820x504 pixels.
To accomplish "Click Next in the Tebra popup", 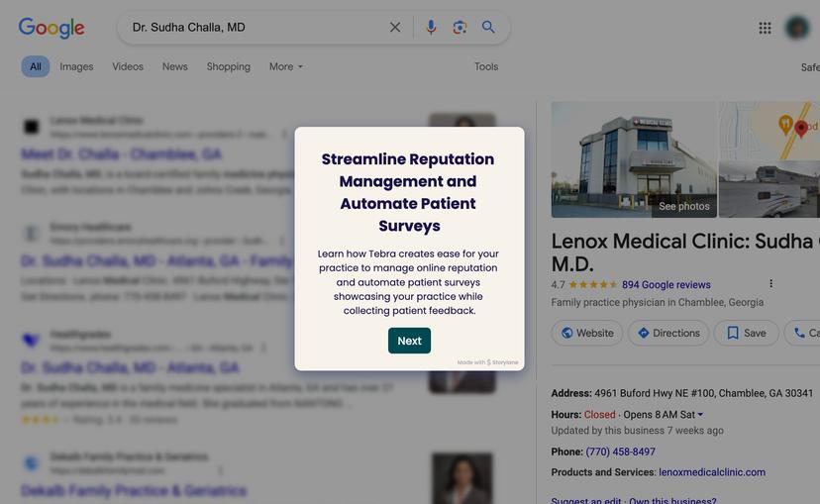I will click(409, 341).
